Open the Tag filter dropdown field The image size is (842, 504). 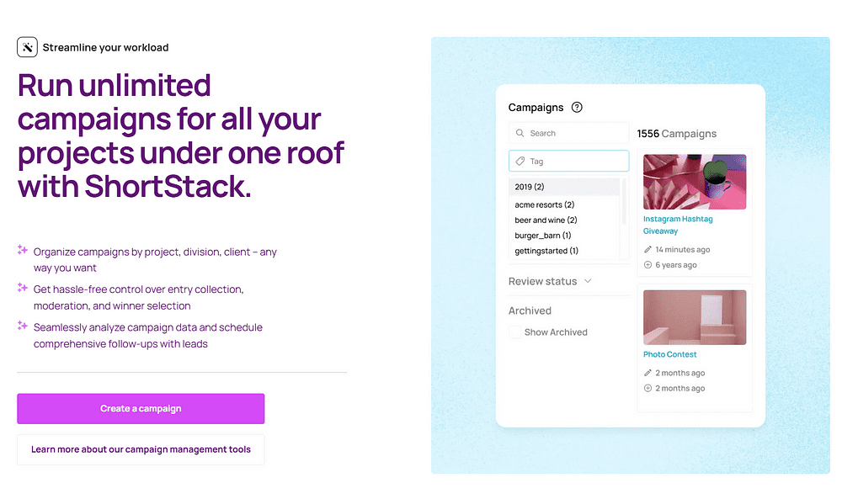568,161
